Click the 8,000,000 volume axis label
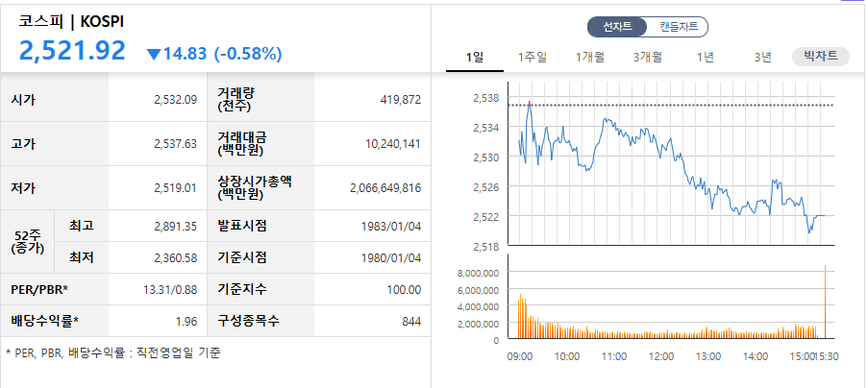This screenshot has width=868, height=388. tap(479, 273)
